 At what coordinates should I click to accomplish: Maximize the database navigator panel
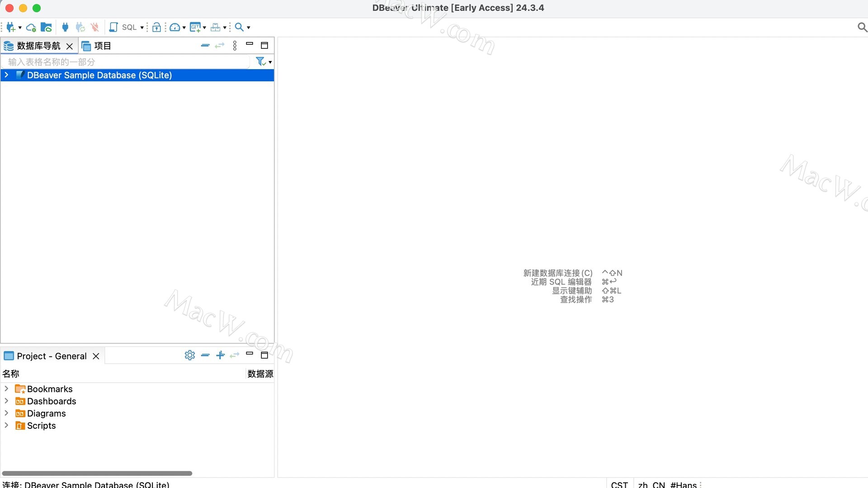coord(264,46)
